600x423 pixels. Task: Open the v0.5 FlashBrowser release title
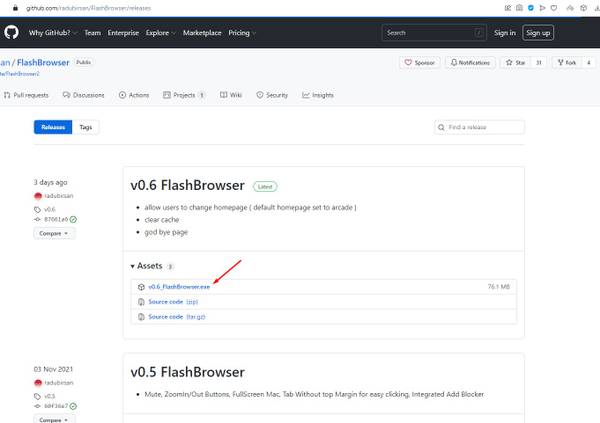[188, 372]
